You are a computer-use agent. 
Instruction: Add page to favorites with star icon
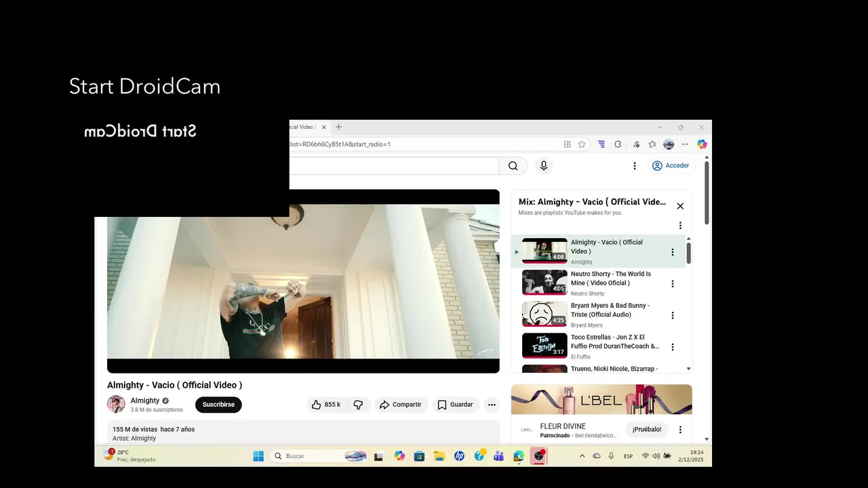(582, 144)
